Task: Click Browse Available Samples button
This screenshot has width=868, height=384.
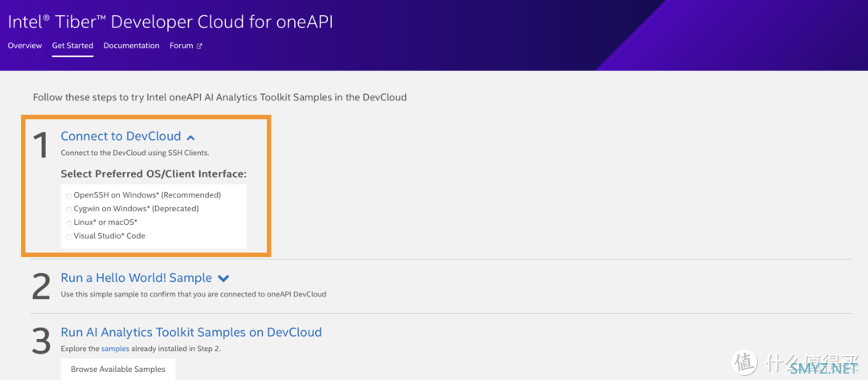Action: pyautogui.click(x=118, y=369)
